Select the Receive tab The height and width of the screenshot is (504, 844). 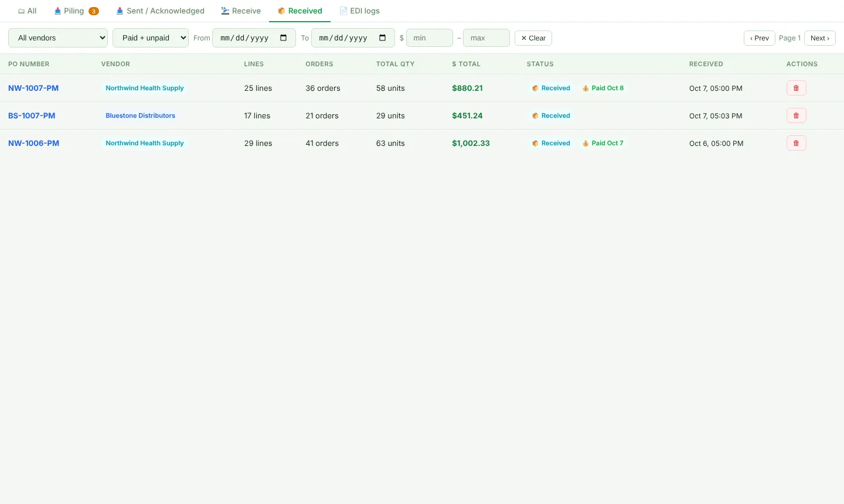click(241, 11)
